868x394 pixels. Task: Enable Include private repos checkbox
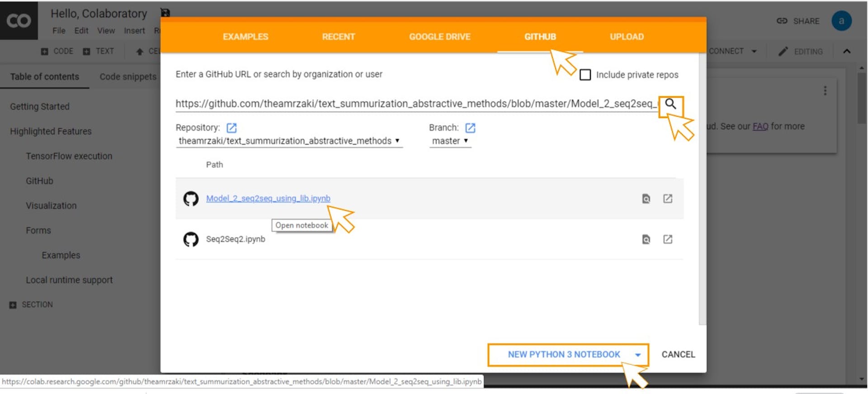coord(585,75)
